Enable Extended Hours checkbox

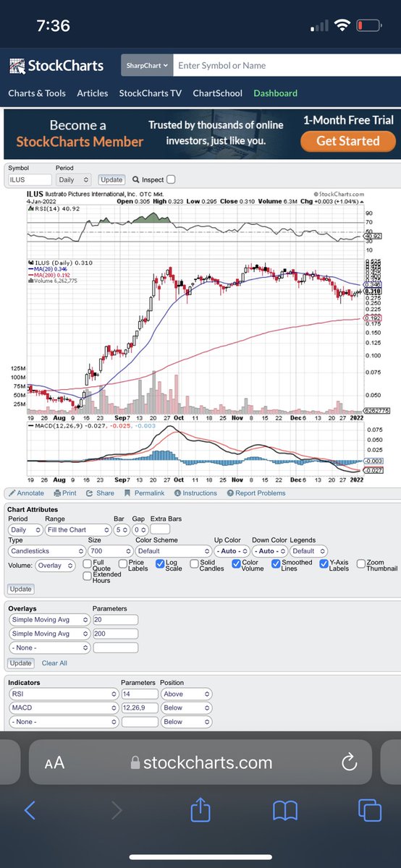[87, 576]
